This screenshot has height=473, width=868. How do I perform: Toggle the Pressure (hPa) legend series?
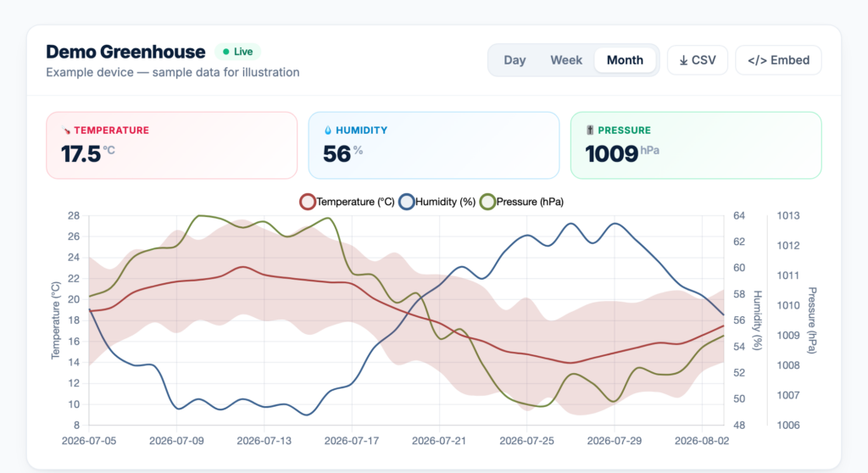(x=521, y=202)
